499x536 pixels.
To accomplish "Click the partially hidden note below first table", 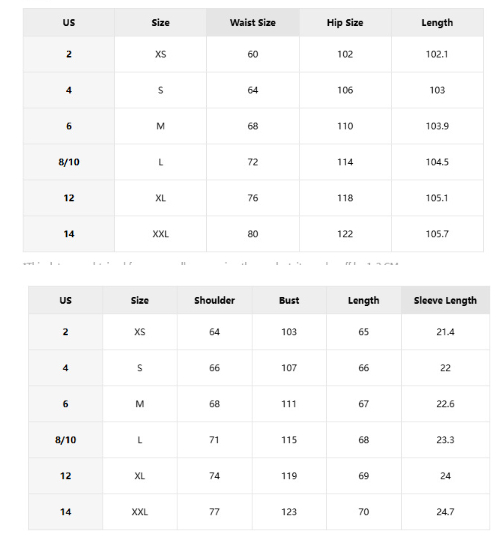I will [211, 264].
